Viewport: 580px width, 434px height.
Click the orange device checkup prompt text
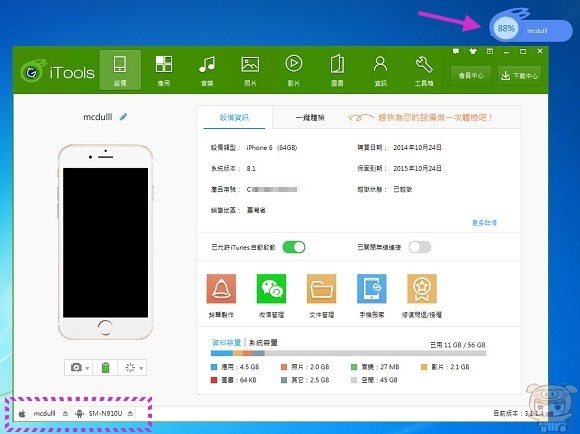tap(435, 118)
